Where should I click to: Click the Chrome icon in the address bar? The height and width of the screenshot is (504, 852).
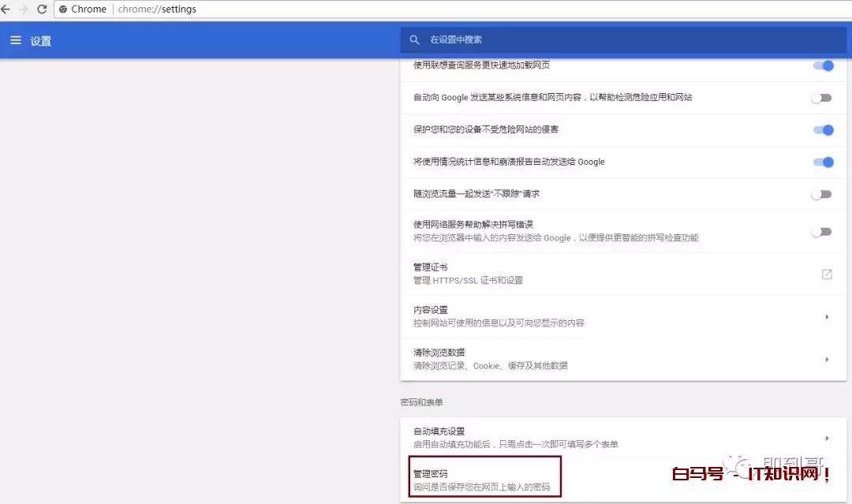tap(63, 9)
